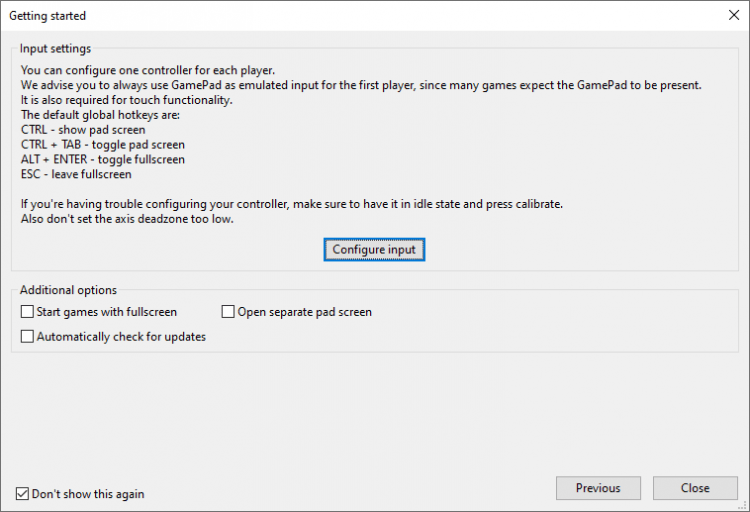The width and height of the screenshot is (750, 512).
Task: Click the ALT + ENTER toggle fullscreen line
Action: [x=102, y=160]
